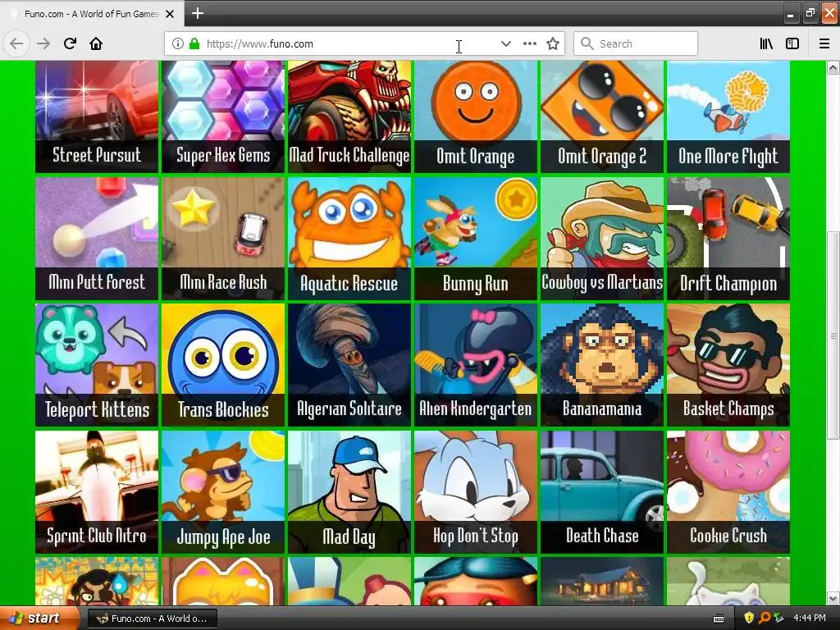Select the Jumpy Ape Joe game
The height and width of the screenshot is (630, 840).
pos(223,492)
